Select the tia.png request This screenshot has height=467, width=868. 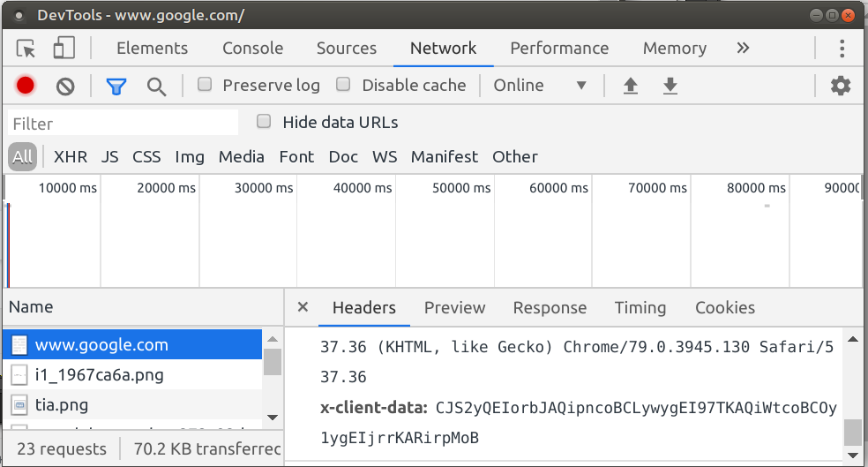62,405
